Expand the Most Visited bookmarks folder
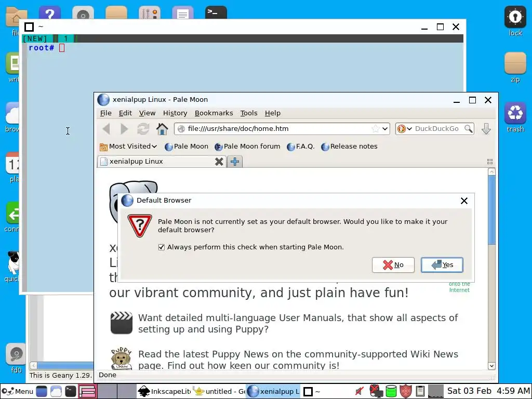The image size is (532, 399). (x=128, y=146)
